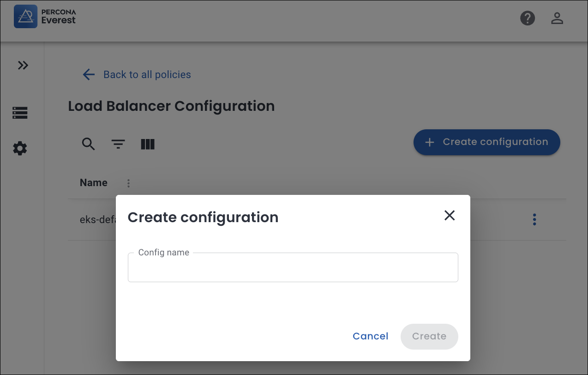The height and width of the screenshot is (375, 588).
Task: Open the Name column options menu dots
Action: coord(128,183)
